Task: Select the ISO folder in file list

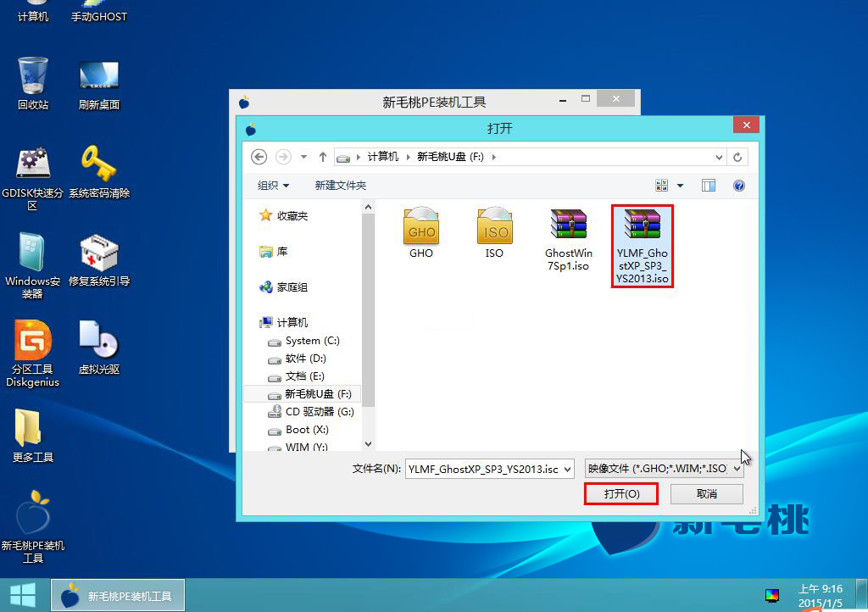Action: (x=494, y=232)
